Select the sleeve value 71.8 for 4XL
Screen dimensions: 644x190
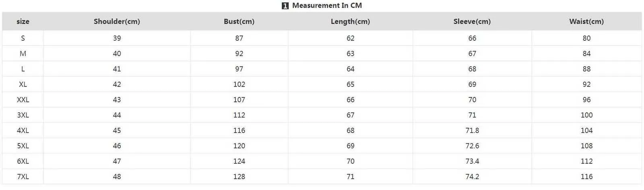(x=472, y=130)
